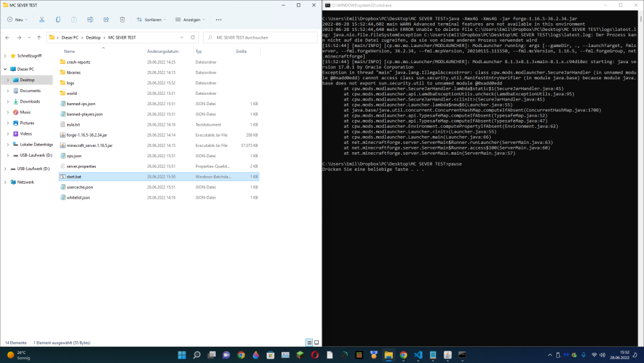
Task: Open Visual Studio Code from the taskbar
Action: click(x=418, y=355)
